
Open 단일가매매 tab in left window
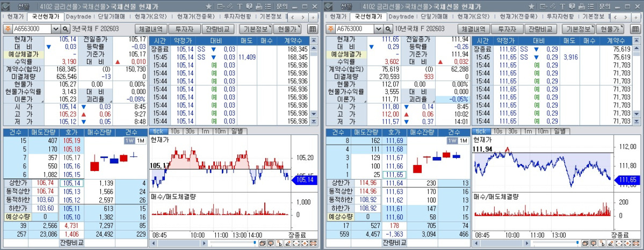[112, 17]
